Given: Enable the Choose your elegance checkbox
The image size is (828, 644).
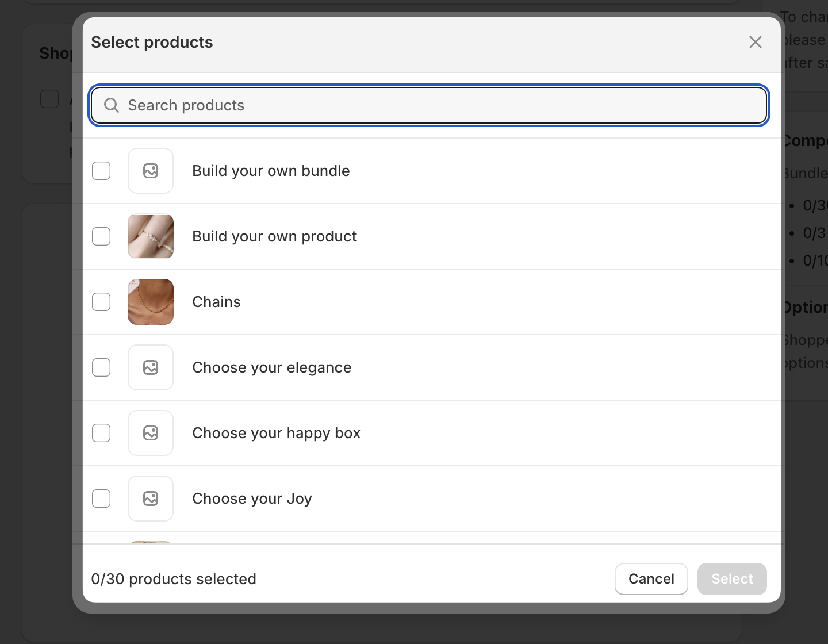Looking at the screenshot, I should point(101,367).
